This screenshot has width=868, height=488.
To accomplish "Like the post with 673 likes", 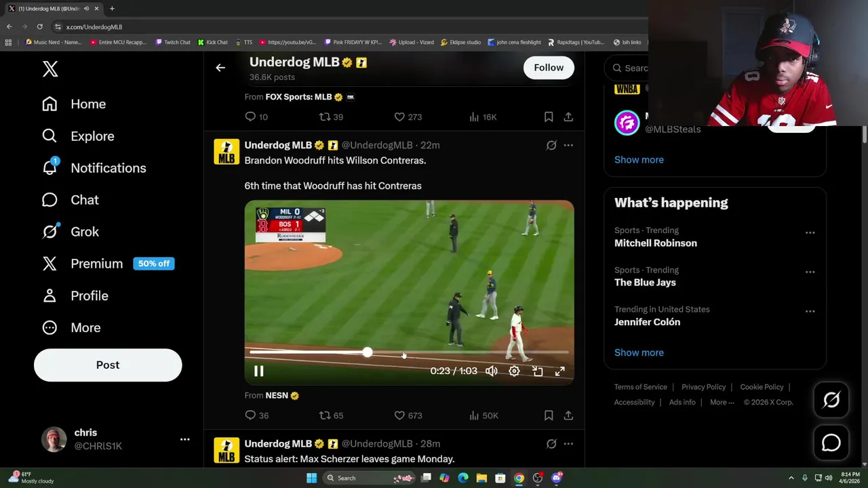I will tap(408, 415).
